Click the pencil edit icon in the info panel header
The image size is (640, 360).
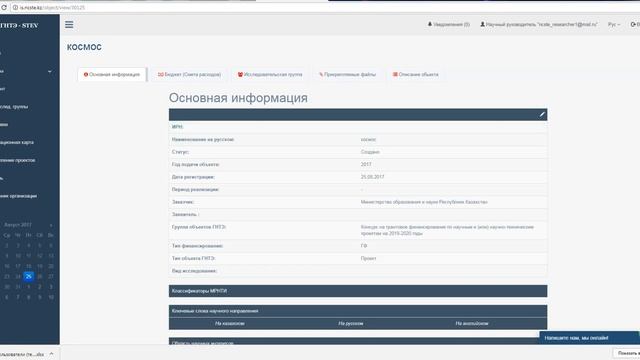tap(542, 115)
